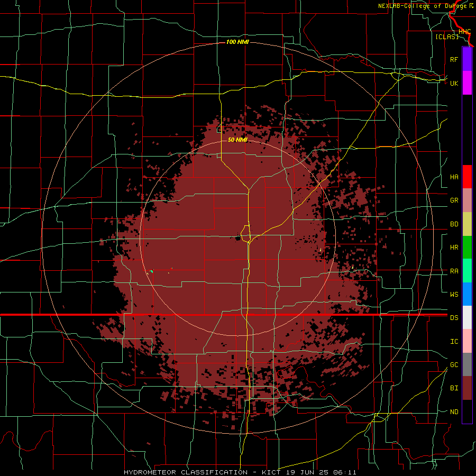476x476 pixels.
Task: Pick the yellow BD legend color swatch
Action: [x=467, y=224]
